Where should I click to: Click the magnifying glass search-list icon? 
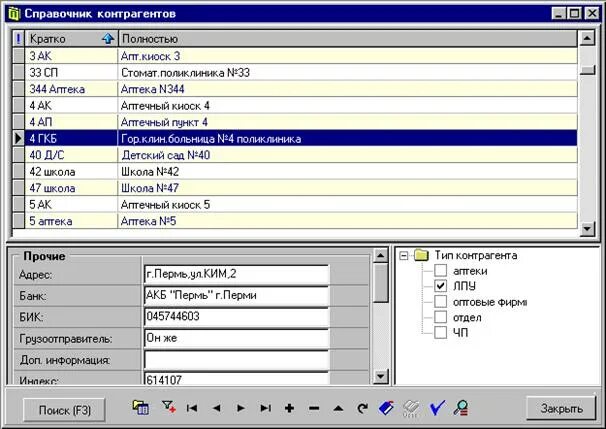[461, 408]
